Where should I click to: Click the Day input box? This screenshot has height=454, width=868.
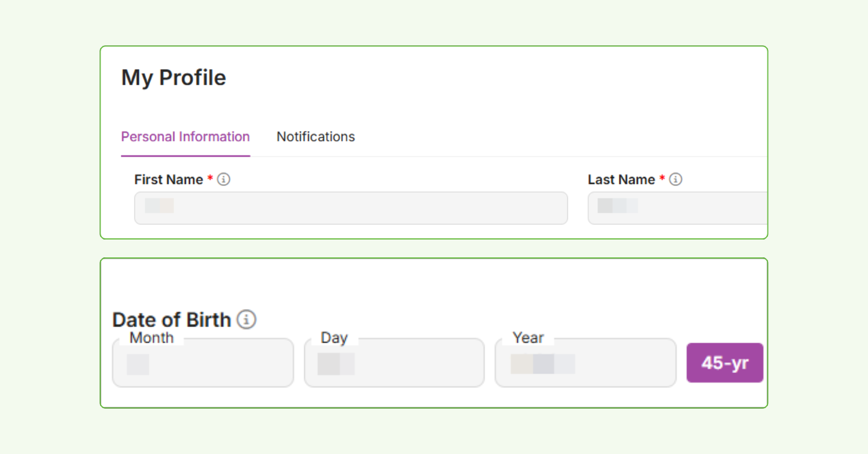tap(394, 362)
